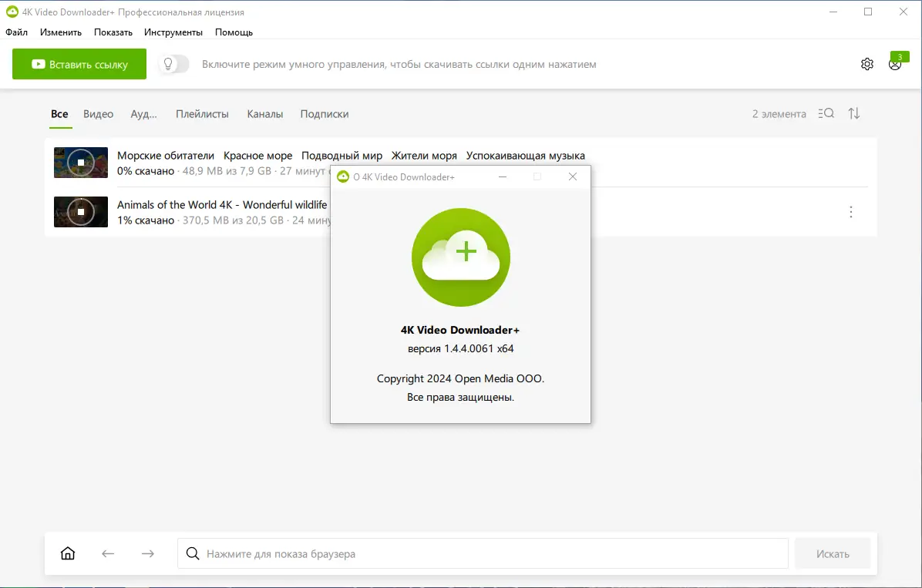Click the версия 1.4.4.0061 x64 text
922x588 pixels.
pos(460,348)
